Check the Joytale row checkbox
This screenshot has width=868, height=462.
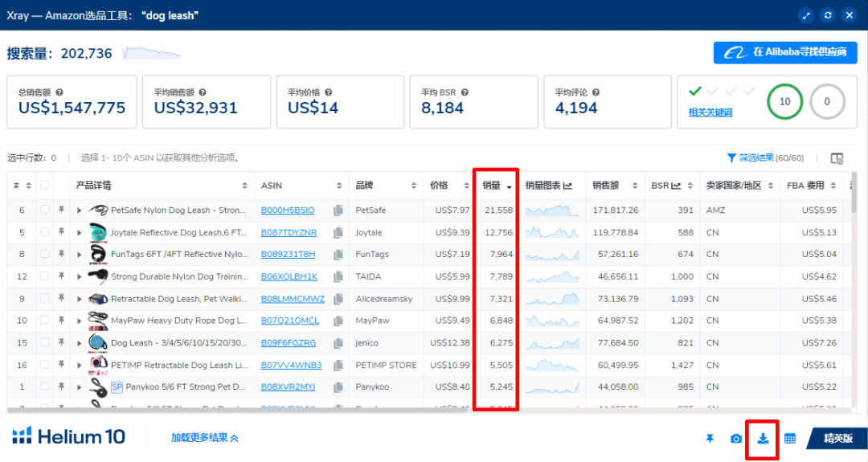(44, 232)
